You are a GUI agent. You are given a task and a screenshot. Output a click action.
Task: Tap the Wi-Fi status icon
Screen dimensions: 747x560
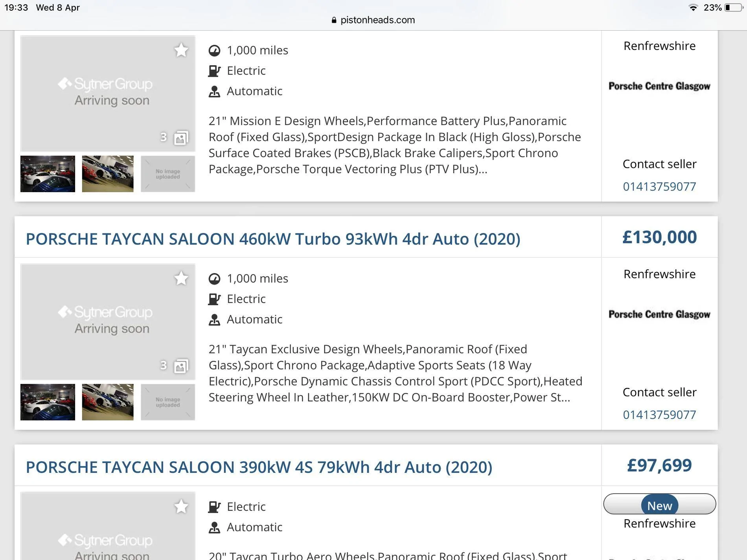pyautogui.click(x=693, y=7)
